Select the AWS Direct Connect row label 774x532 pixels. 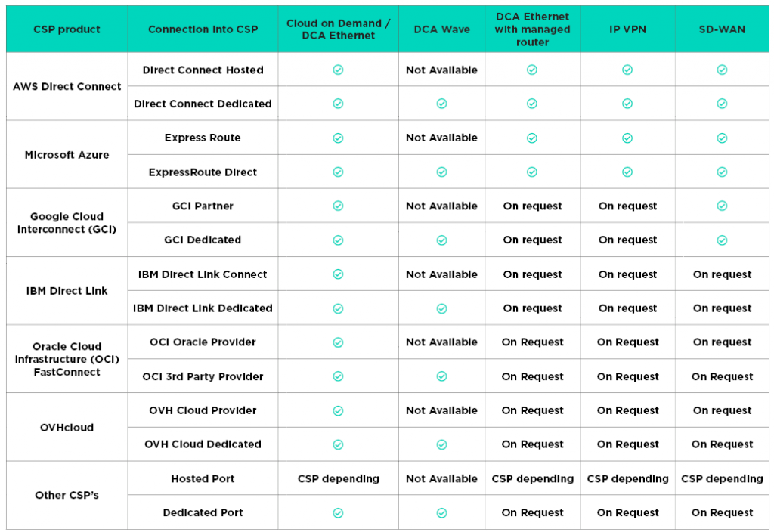click(67, 86)
